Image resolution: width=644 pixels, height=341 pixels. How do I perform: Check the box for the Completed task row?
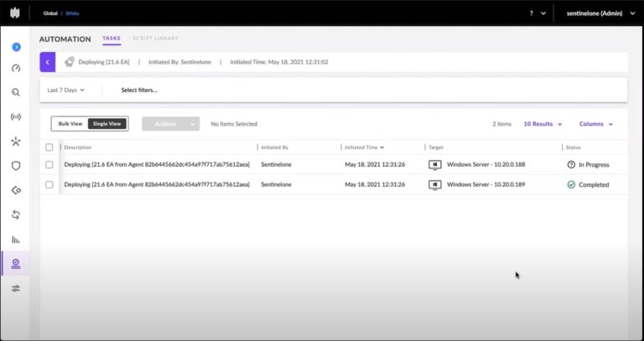coord(49,184)
